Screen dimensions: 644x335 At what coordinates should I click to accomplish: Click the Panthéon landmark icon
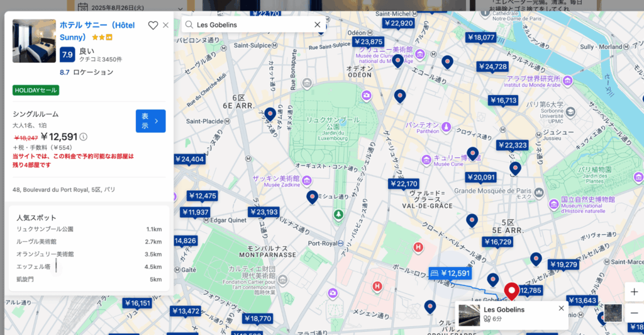pos(446,127)
